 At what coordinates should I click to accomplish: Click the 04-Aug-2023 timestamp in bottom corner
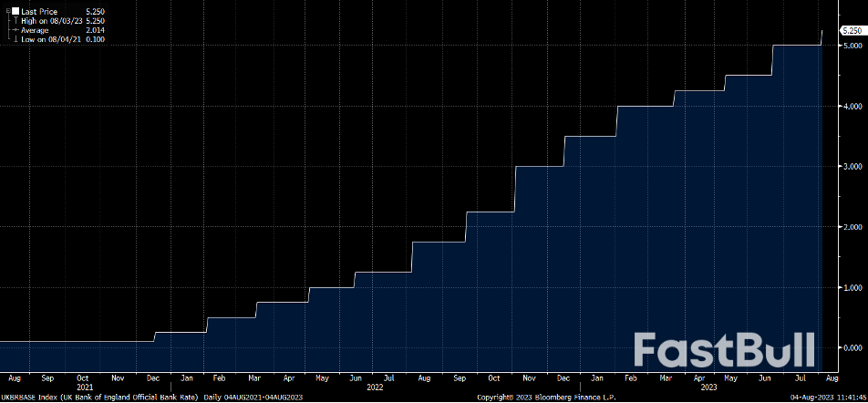(x=827, y=398)
